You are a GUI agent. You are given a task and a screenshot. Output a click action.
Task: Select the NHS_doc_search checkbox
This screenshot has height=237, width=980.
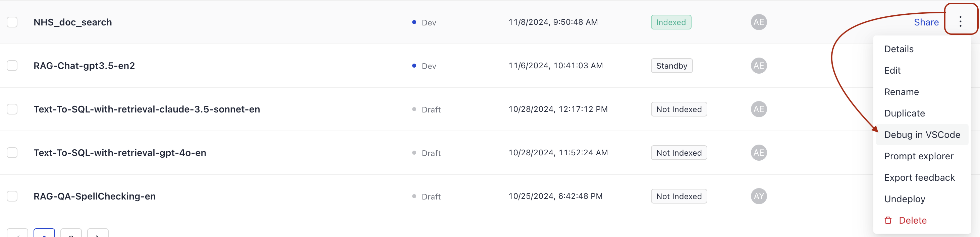coord(12,22)
